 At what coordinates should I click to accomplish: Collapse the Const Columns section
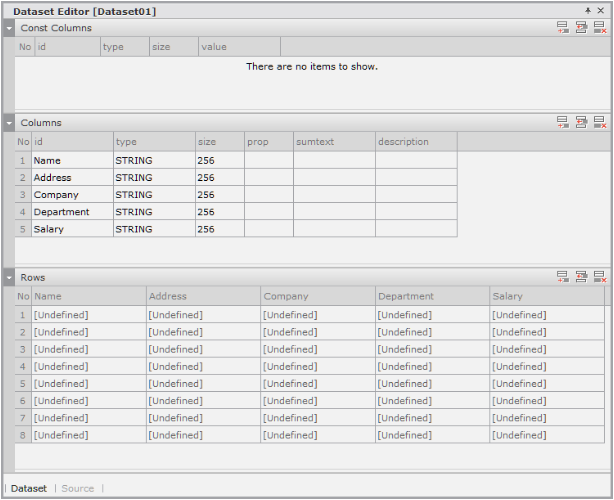pyautogui.click(x=9, y=28)
